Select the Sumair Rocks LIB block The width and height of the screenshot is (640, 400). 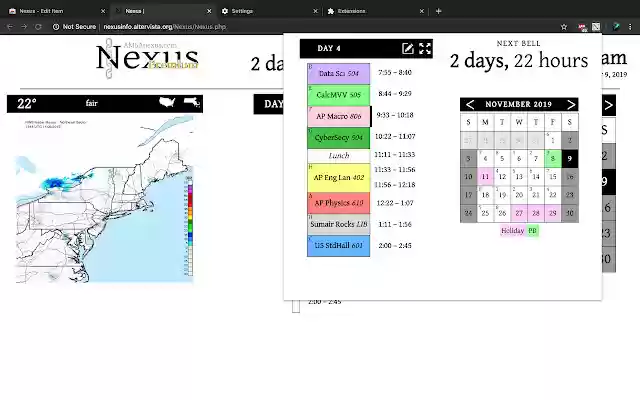pos(338,224)
